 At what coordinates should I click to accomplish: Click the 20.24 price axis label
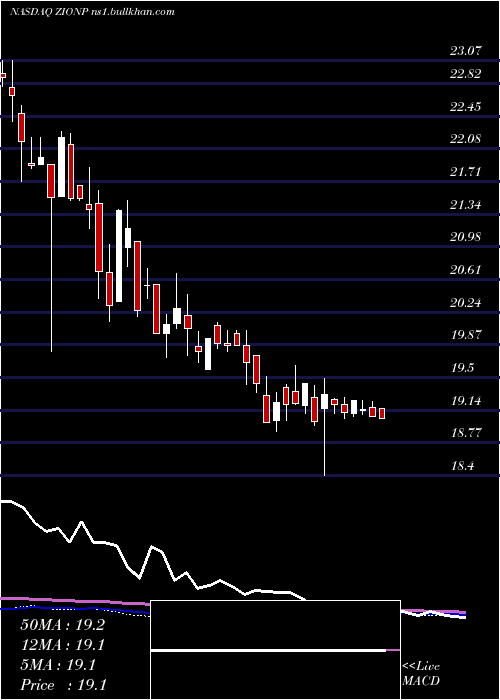pyautogui.click(x=466, y=303)
